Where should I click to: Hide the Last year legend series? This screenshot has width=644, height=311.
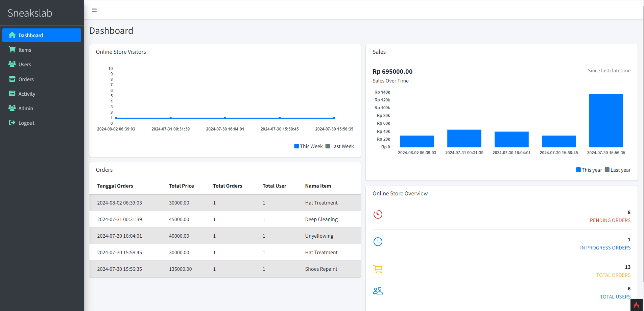coord(618,170)
